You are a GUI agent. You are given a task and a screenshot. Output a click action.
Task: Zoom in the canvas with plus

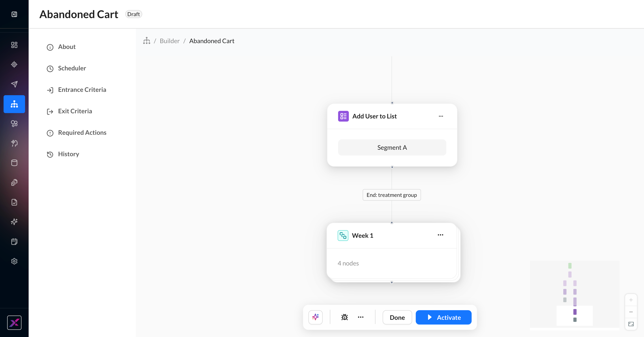pos(631,300)
